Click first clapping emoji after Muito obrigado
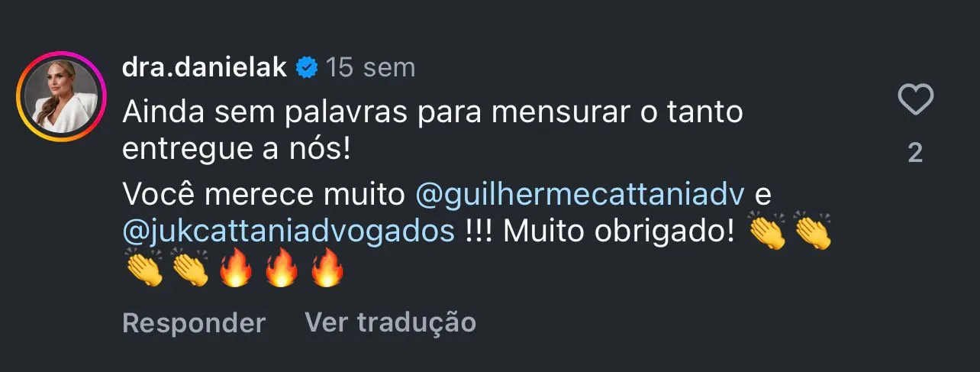This screenshot has height=372, width=980. click(767, 231)
